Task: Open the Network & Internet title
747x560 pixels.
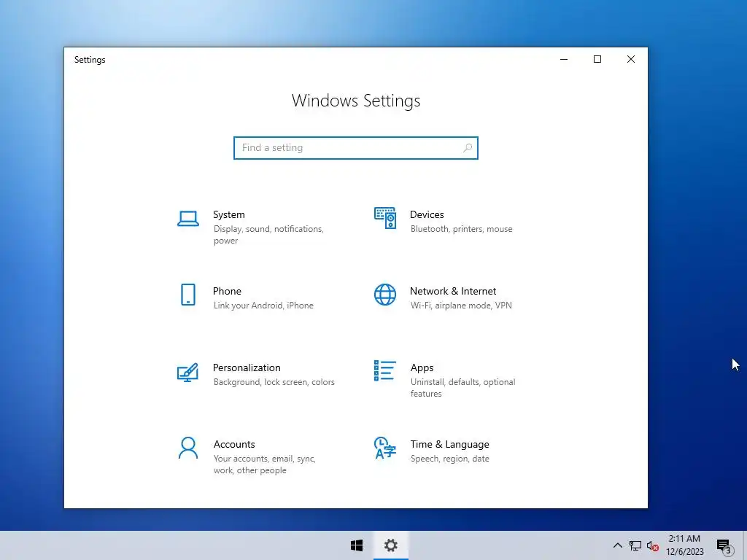Action: 453,291
